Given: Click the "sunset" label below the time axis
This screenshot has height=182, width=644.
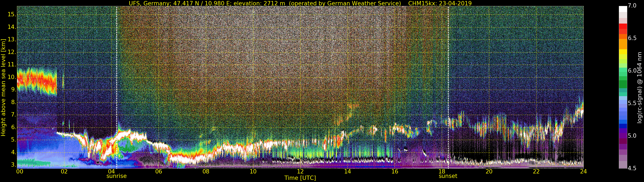Looking at the screenshot, I should tap(448, 176).
